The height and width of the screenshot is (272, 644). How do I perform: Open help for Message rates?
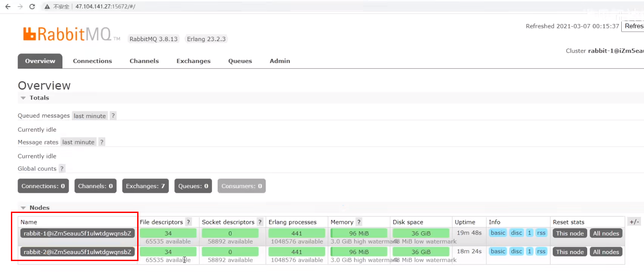pos(102,142)
